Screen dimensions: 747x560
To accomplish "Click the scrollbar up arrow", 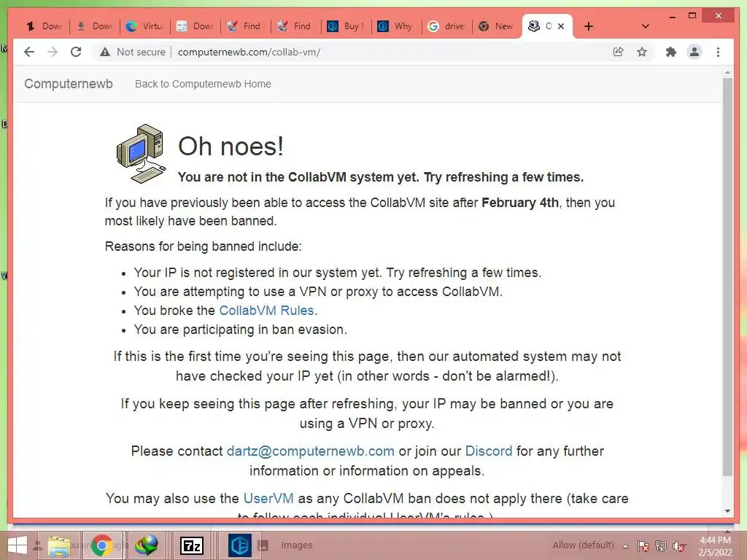I will 727,72.
